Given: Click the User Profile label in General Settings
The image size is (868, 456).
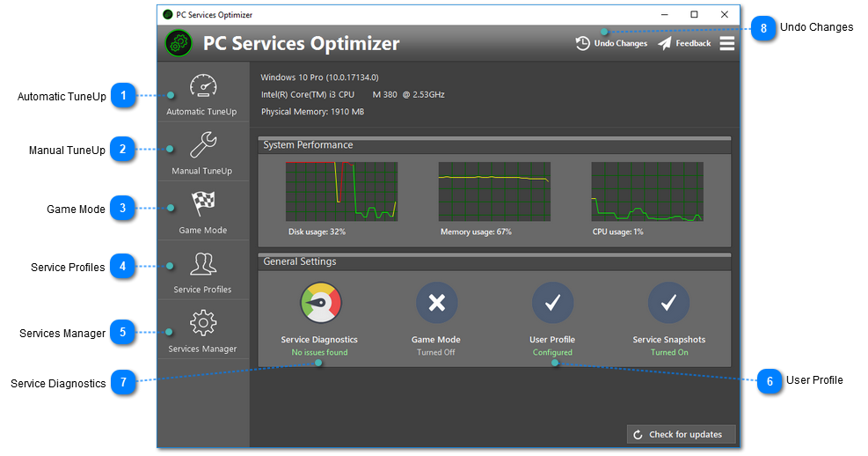Looking at the screenshot, I should pos(552,340).
